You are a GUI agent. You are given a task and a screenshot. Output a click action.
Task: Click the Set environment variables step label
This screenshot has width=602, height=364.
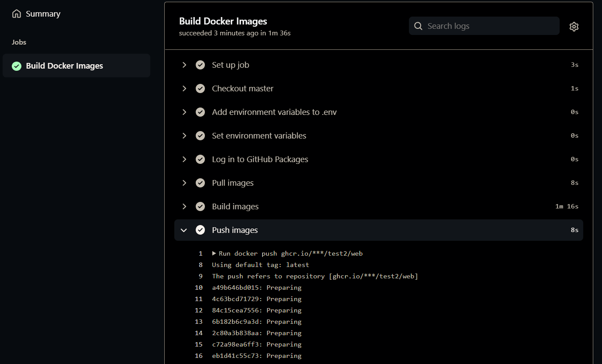click(x=259, y=136)
